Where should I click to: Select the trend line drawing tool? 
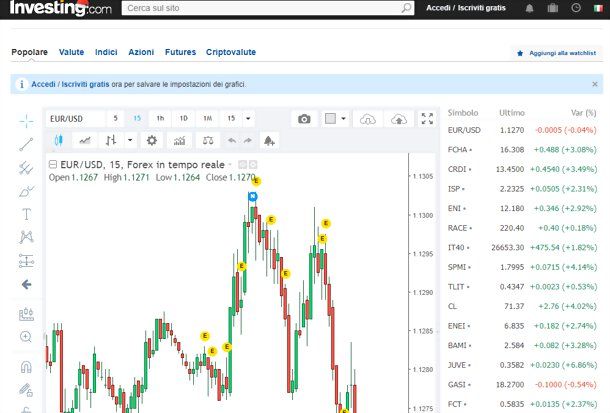pyautogui.click(x=26, y=144)
